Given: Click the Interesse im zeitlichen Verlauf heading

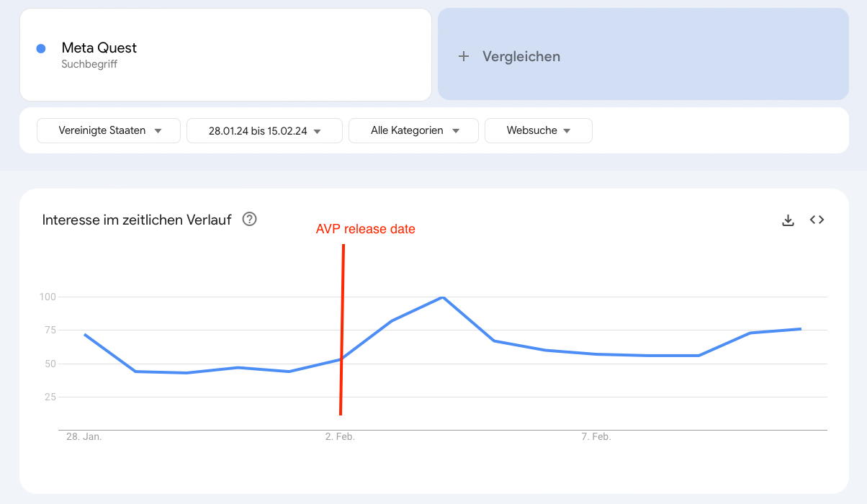Looking at the screenshot, I should click(137, 220).
